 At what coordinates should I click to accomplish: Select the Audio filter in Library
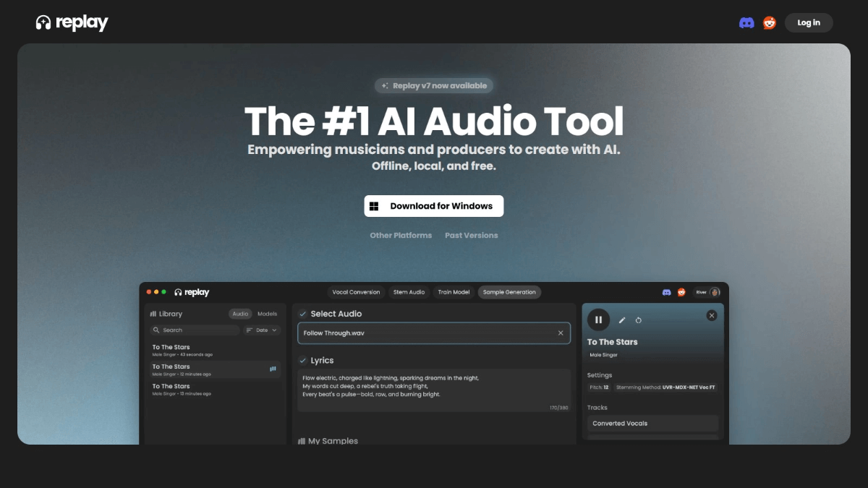pyautogui.click(x=240, y=314)
